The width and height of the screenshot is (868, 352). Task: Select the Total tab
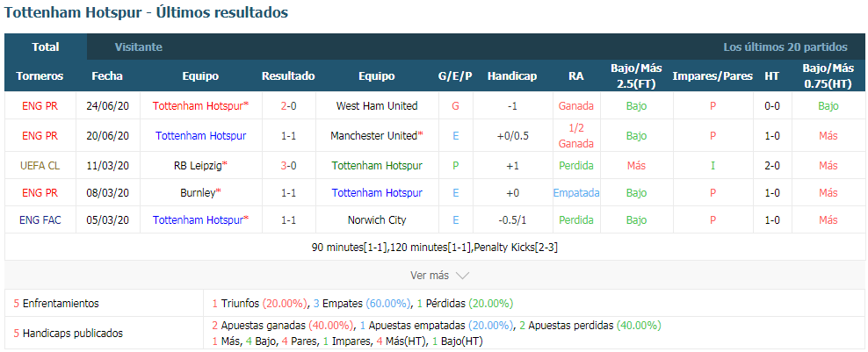click(46, 47)
